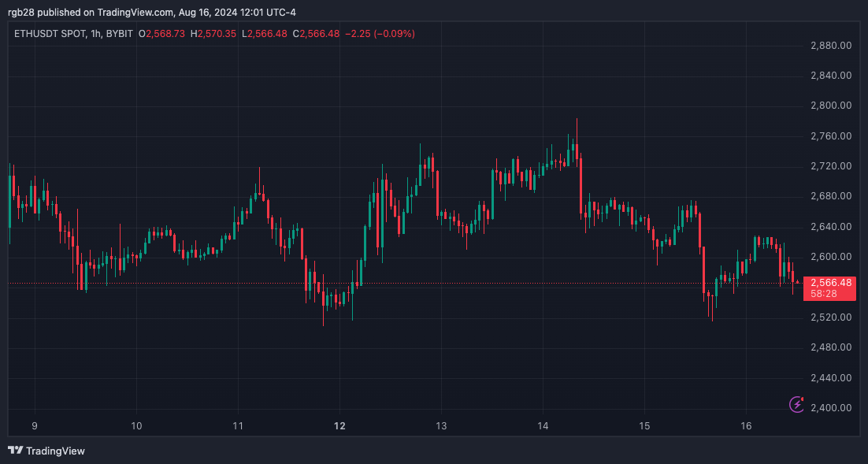Click the 2,400.00 price axis label
868x464 pixels.
[831, 407]
